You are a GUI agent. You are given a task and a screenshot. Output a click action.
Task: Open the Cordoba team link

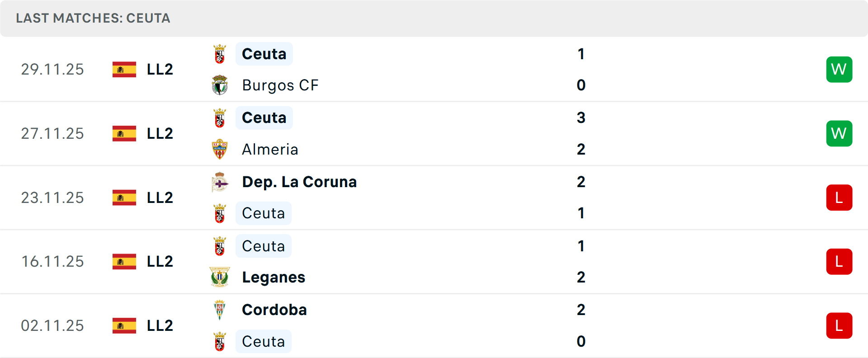pos(274,310)
